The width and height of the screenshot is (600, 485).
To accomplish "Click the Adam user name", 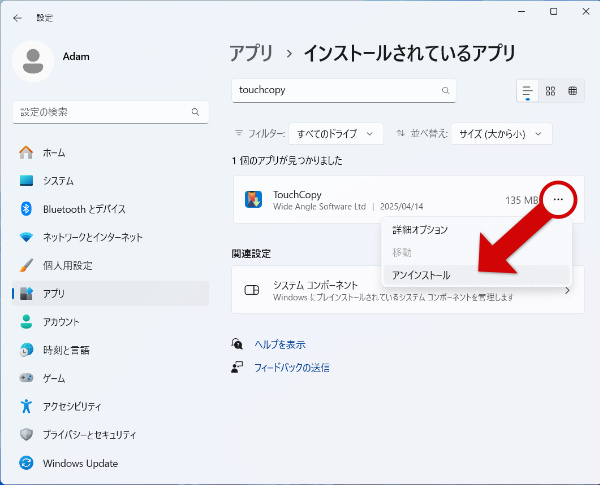I will point(76,57).
